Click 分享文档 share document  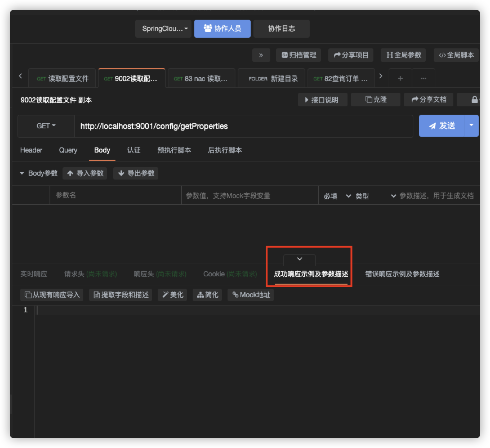[428, 100]
